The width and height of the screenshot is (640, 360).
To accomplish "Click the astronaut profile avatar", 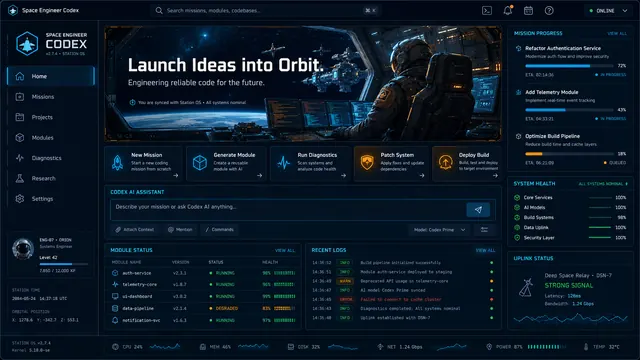I will (22, 249).
